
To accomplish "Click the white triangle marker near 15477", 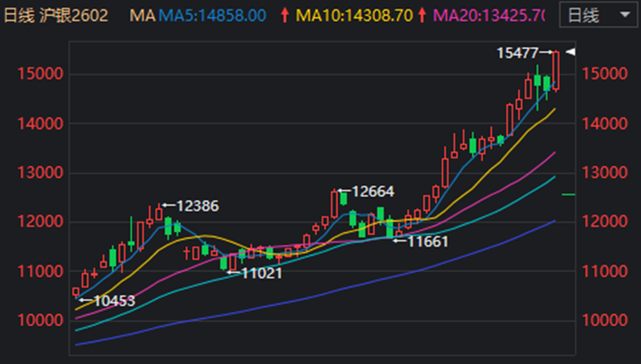I will point(571,53).
